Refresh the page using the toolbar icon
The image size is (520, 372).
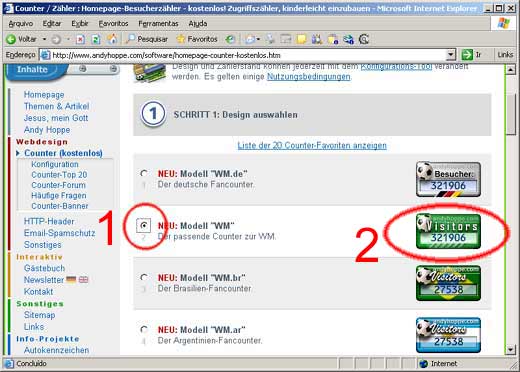coord(96,40)
